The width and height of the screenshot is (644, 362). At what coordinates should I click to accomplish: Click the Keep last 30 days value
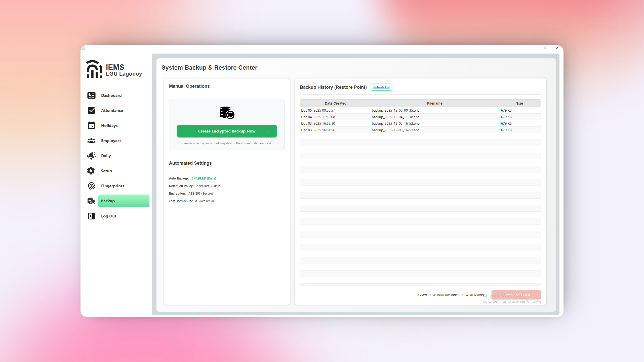click(x=208, y=186)
